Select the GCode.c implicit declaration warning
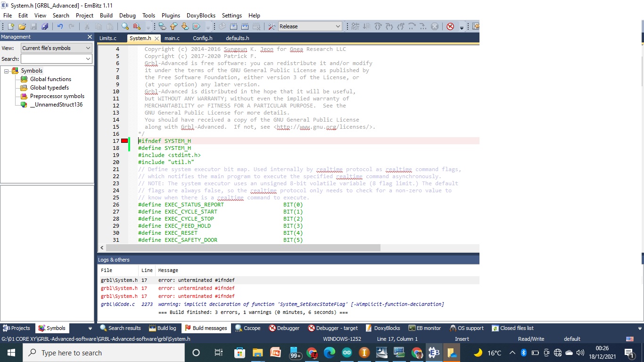This screenshot has width=644, height=362. coord(289,304)
